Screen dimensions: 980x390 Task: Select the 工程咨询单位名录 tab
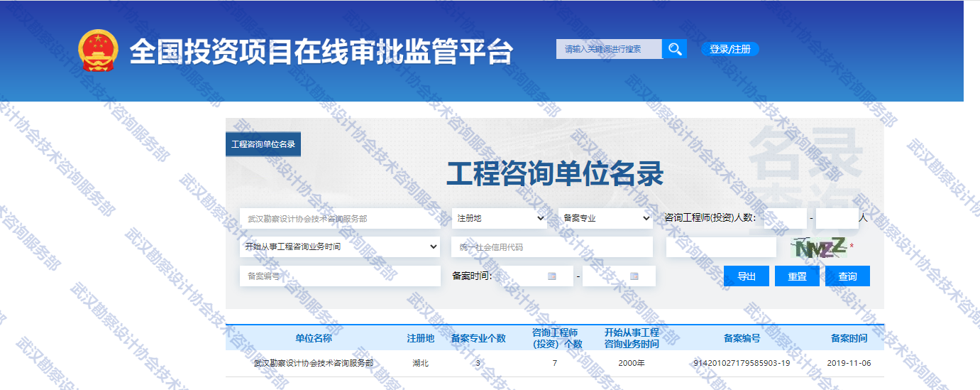click(263, 144)
